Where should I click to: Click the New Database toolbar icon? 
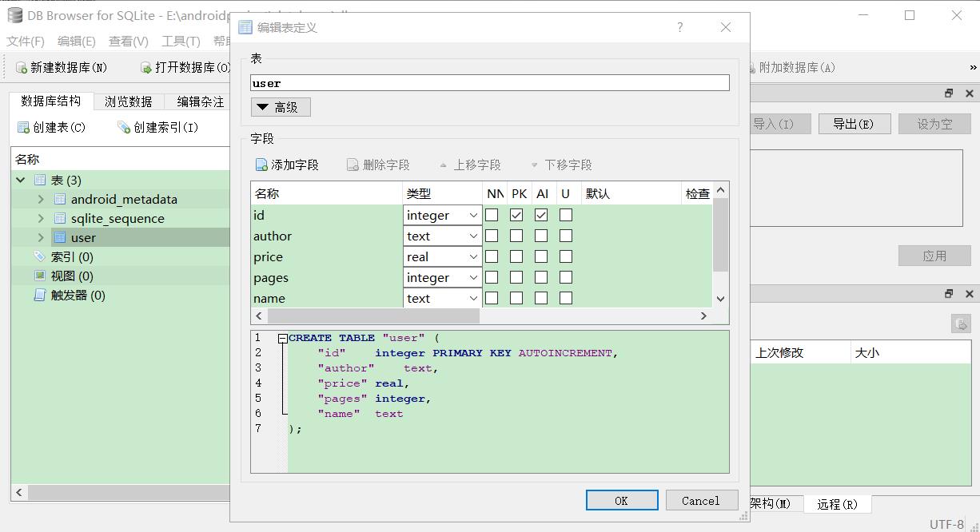[22, 68]
